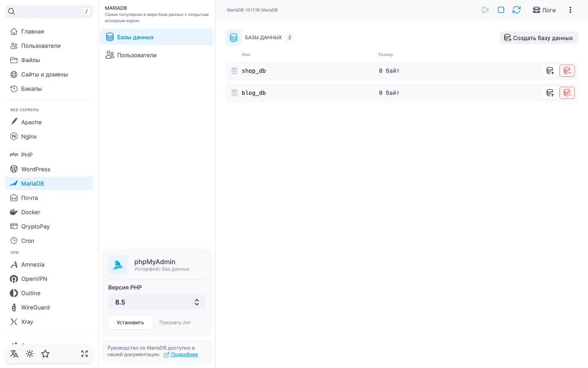
Task: Select the blog_db database name
Action: click(254, 93)
